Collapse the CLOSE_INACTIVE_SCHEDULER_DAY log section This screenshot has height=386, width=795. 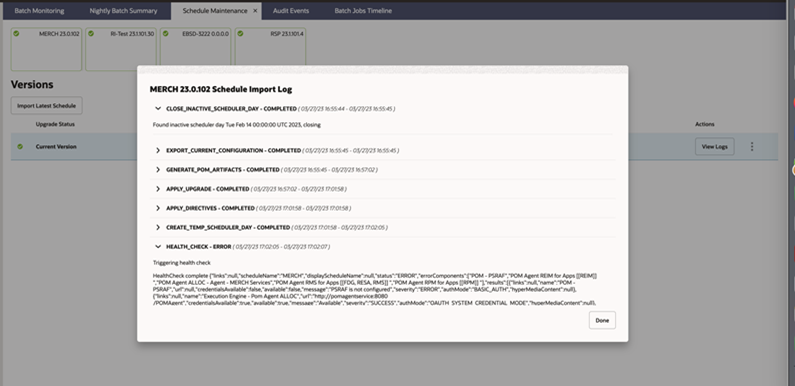(158, 109)
